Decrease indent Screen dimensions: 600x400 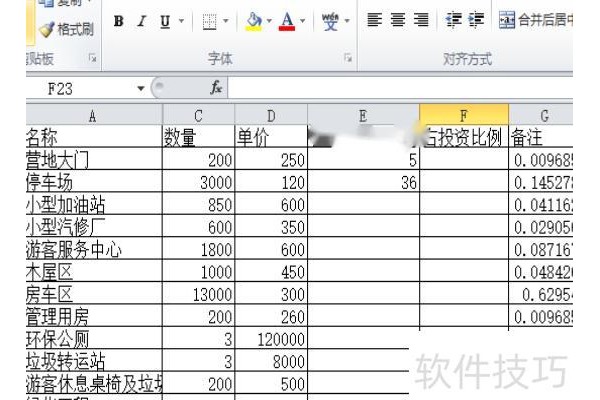[453, 20]
